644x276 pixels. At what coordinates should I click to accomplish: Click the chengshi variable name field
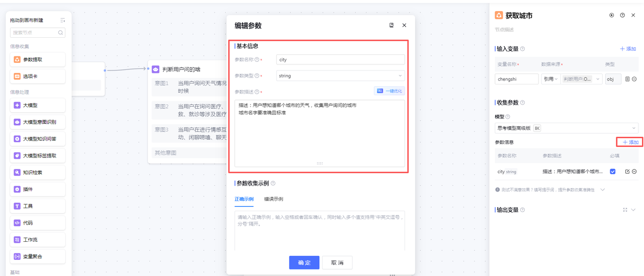[517, 79]
